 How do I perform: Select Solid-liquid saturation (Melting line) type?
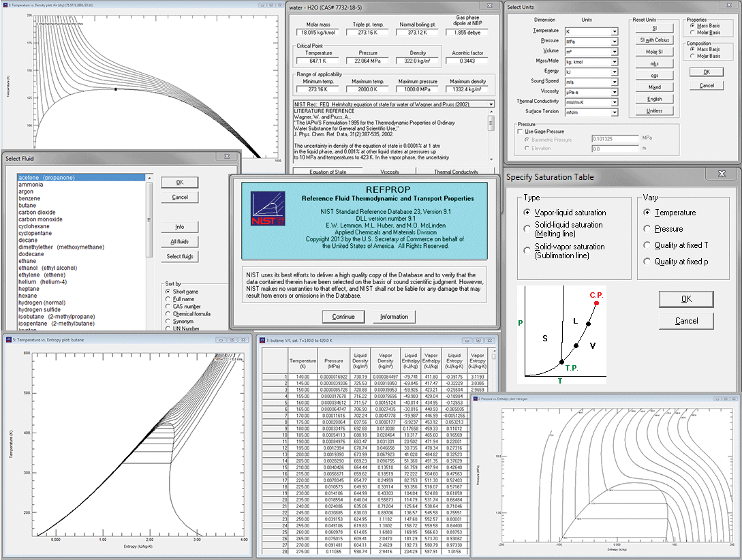[527, 229]
